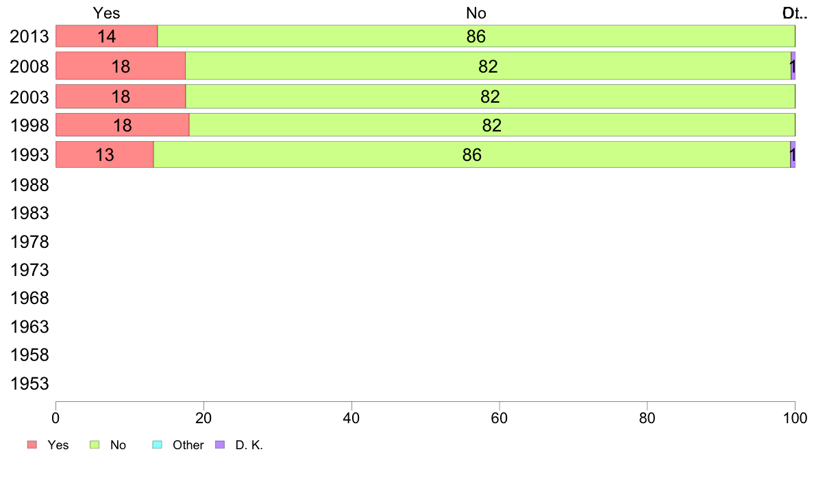Click the 1953 year label
The image size is (814, 504).
coord(30,383)
